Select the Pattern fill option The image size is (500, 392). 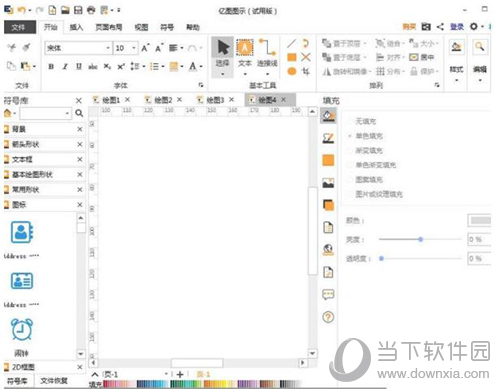pos(369,180)
